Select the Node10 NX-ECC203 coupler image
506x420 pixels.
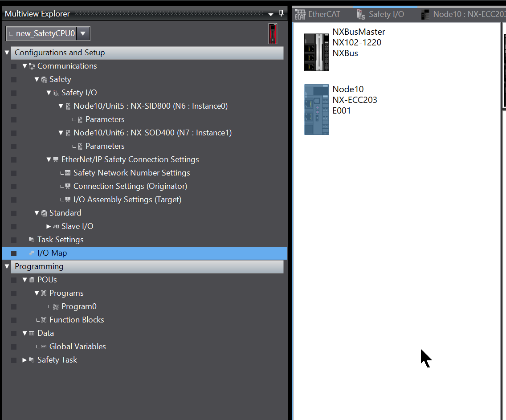(x=317, y=110)
